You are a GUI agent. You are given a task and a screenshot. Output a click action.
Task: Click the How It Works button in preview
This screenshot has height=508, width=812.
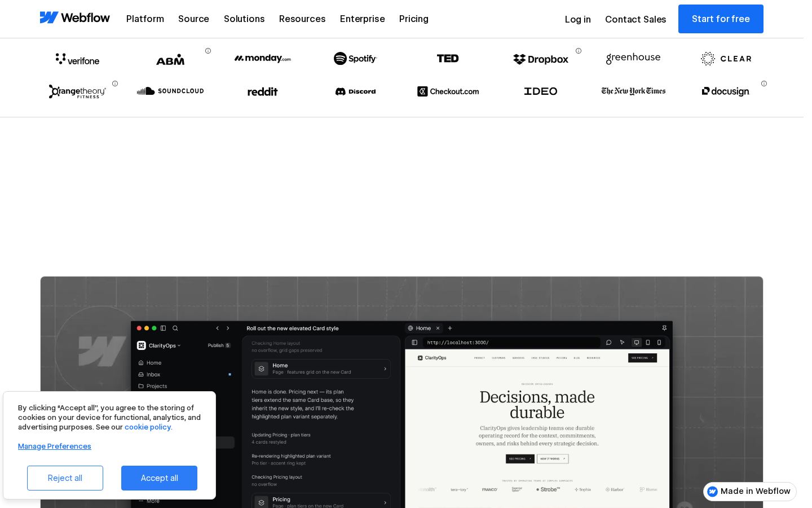tap(553, 459)
